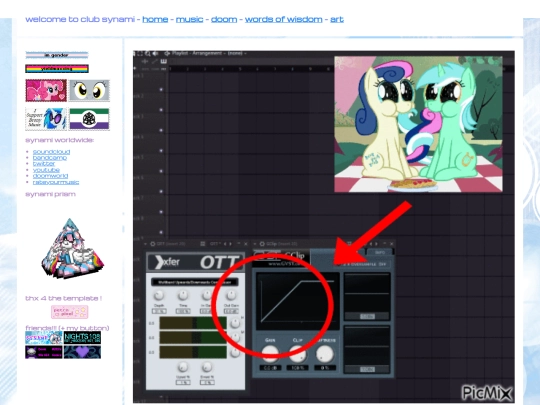Screen dimensions: 540x405
Task: Click the synami prism pyramid image
Action: click(x=72, y=248)
